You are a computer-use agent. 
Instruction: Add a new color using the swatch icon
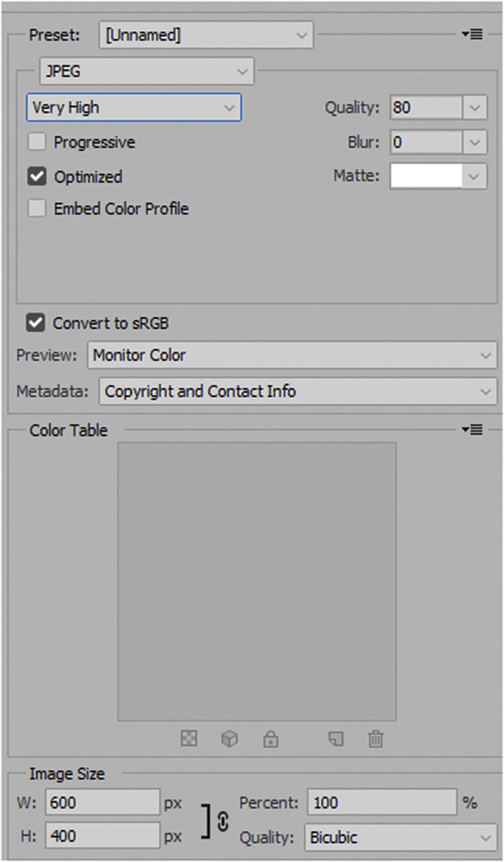click(336, 739)
